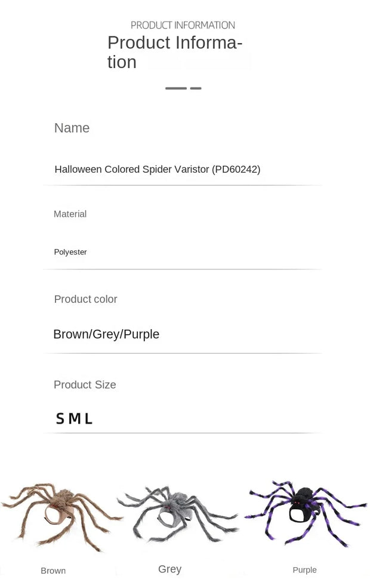Image resolution: width=370 pixels, height=588 pixels.
Task: Click the purple spider costume image
Action: (x=306, y=513)
